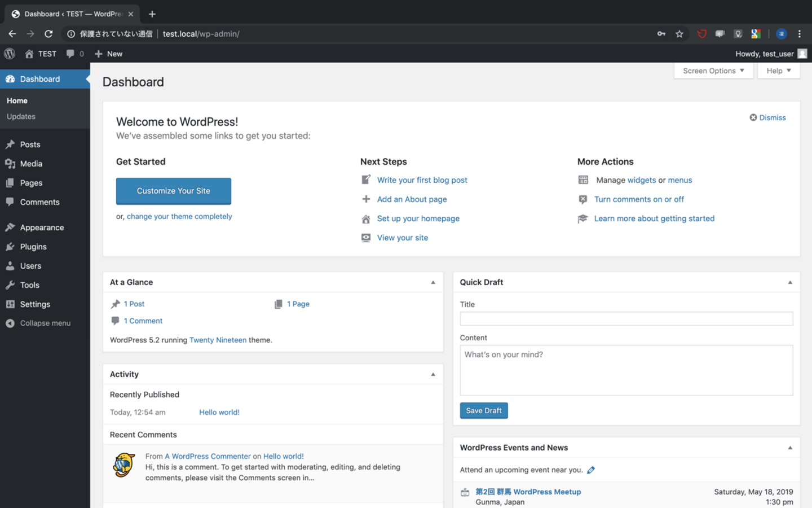This screenshot has height=508, width=812.
Task: Reload the page in the browser
Action: [48, 34]
